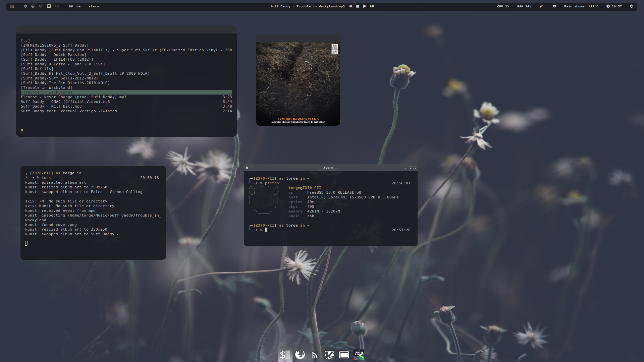Image resolution: width=644 pixels, height=362 pixels.
Task: Skip to next track in top bar
Action: (372, 6)
